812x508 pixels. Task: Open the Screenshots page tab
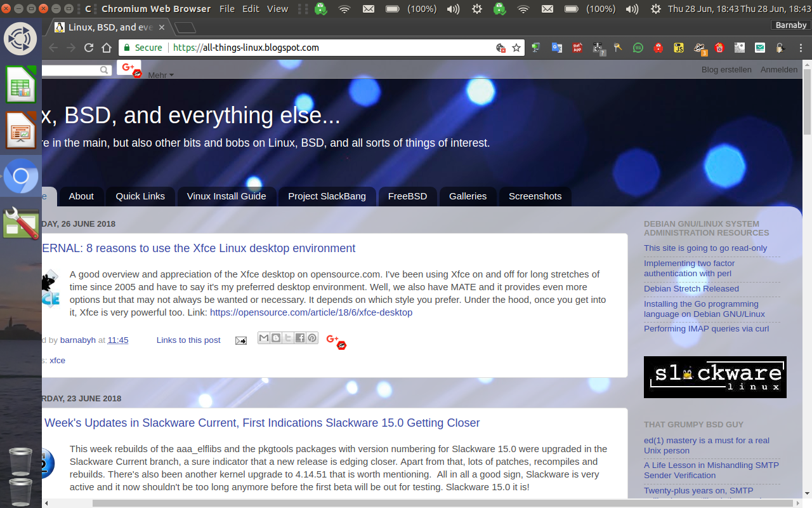tap(535, 196)
